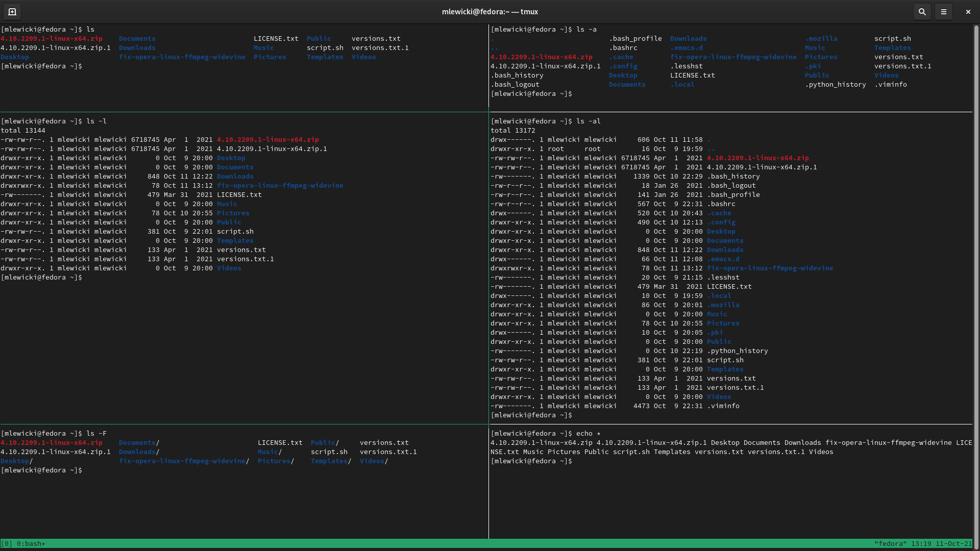Screen dimensions: 980x551
Task: Click '.viminfo' in the ls -a pane
Action: (891, 85)
